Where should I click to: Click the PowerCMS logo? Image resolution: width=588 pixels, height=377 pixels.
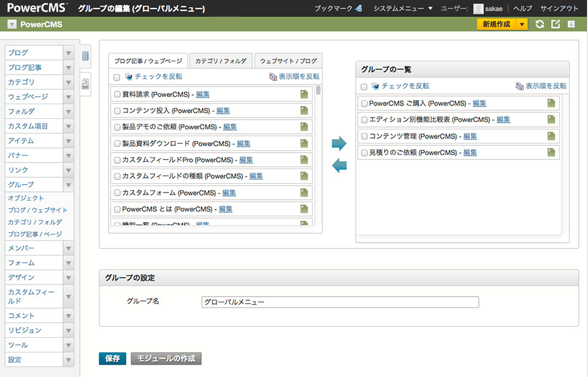tap(37, 8)
